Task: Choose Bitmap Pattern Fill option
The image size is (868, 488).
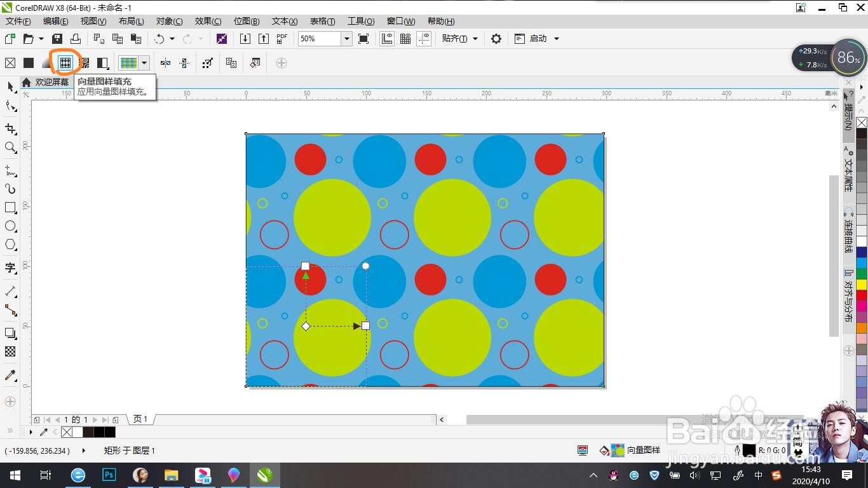Action: click(x=84, y=63)
